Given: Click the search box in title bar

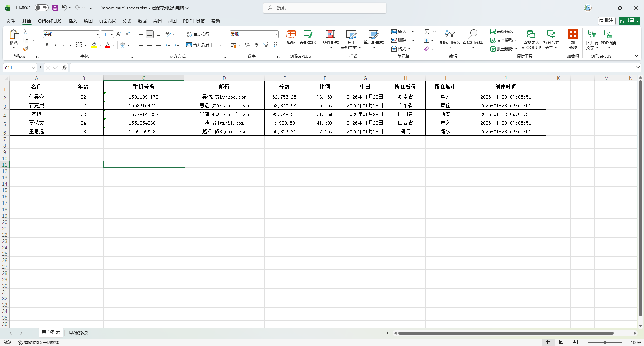Looking at the screenshot, I should pos(325,8).
